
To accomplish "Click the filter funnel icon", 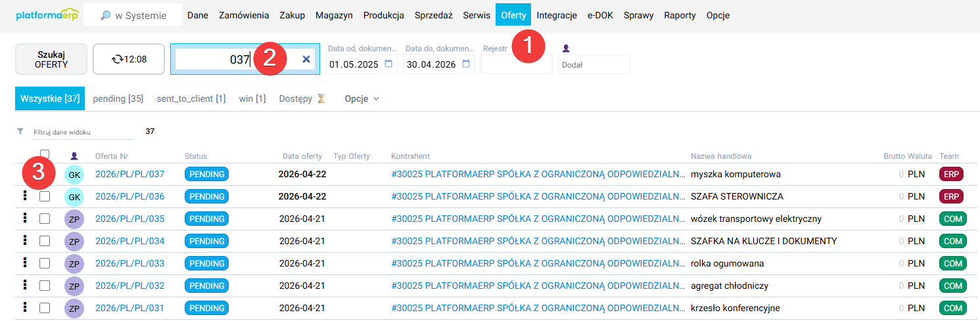I will (20, 131).
